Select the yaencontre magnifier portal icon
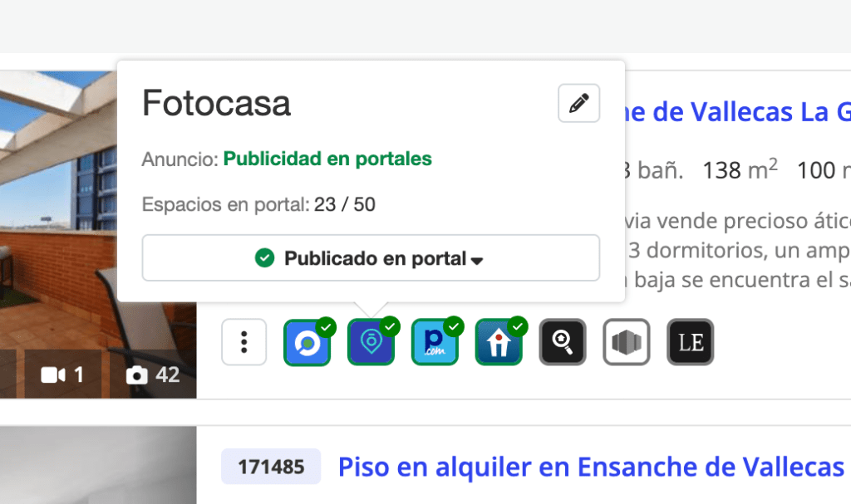The image size is (851, 504). [x=563, y=342]
